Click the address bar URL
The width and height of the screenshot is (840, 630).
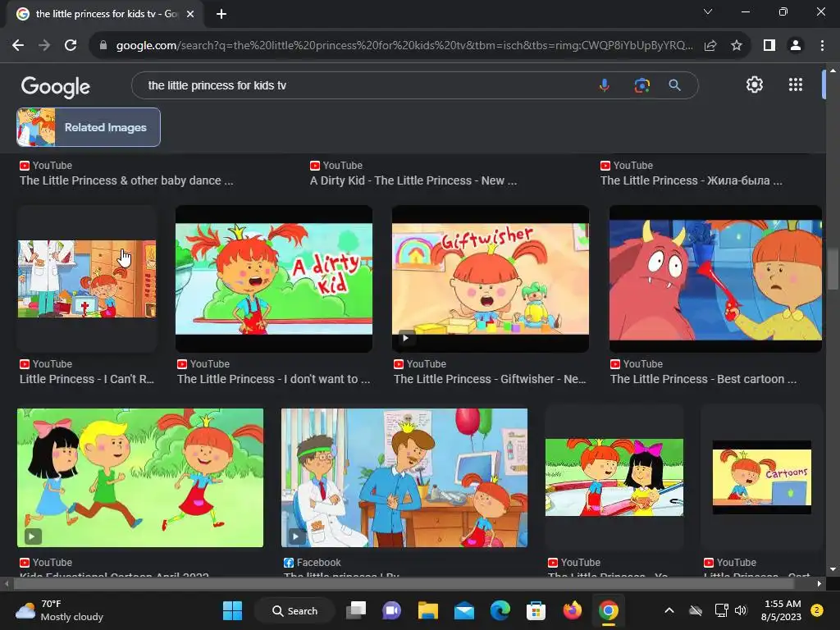point(404,46)
